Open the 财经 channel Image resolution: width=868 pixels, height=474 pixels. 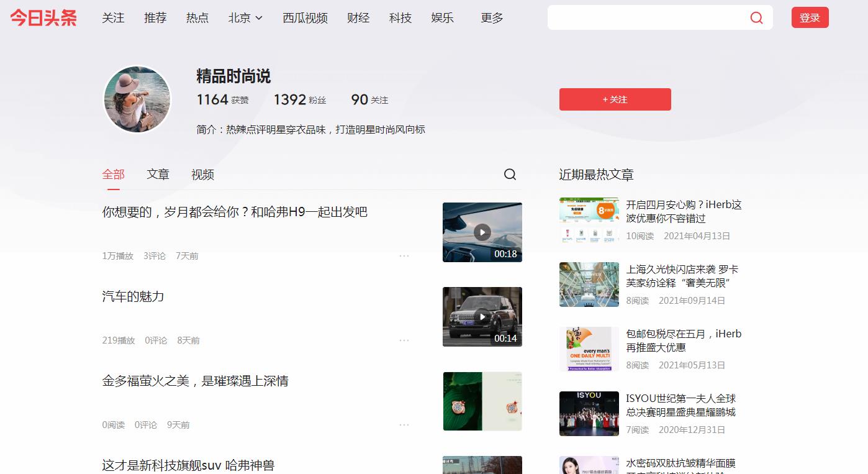(x=358, y=18)
